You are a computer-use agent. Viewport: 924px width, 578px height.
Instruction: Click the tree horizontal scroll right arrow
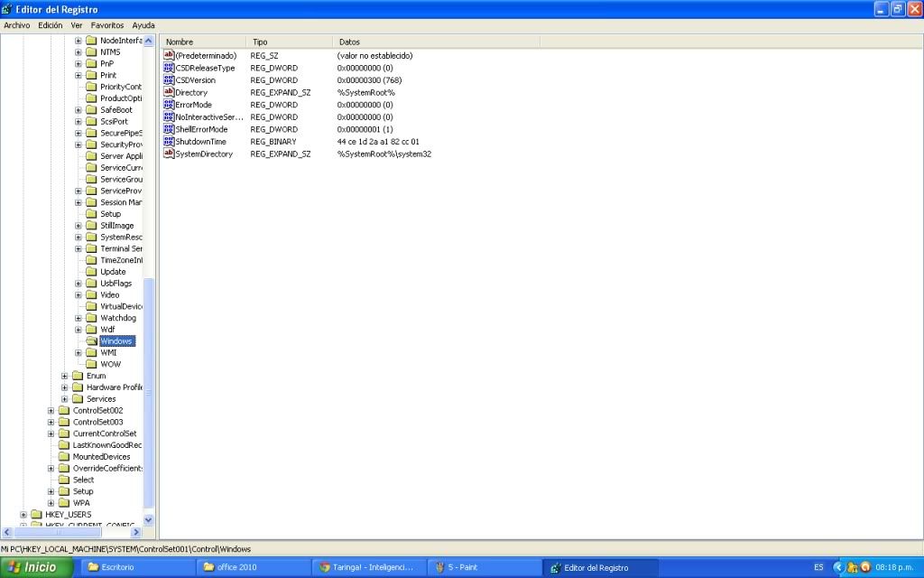click(x=136, y=532)
